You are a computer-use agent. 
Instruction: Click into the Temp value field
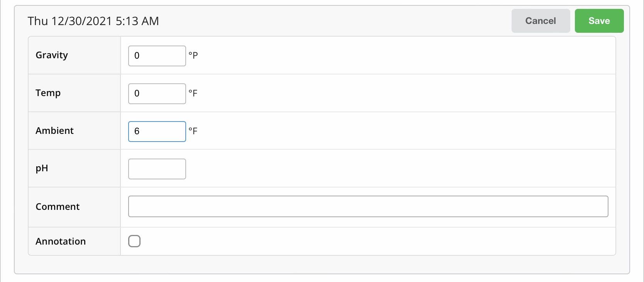point(157,93)
